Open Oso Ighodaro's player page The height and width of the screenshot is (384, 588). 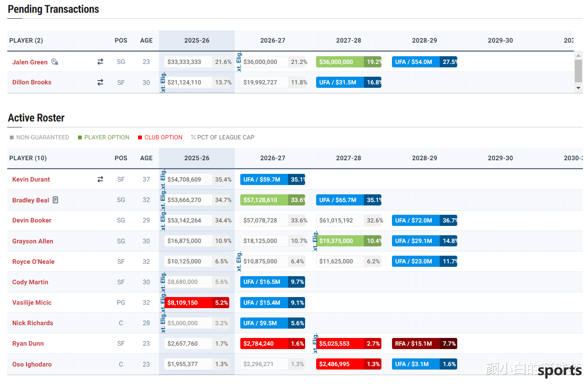point(32,364)
